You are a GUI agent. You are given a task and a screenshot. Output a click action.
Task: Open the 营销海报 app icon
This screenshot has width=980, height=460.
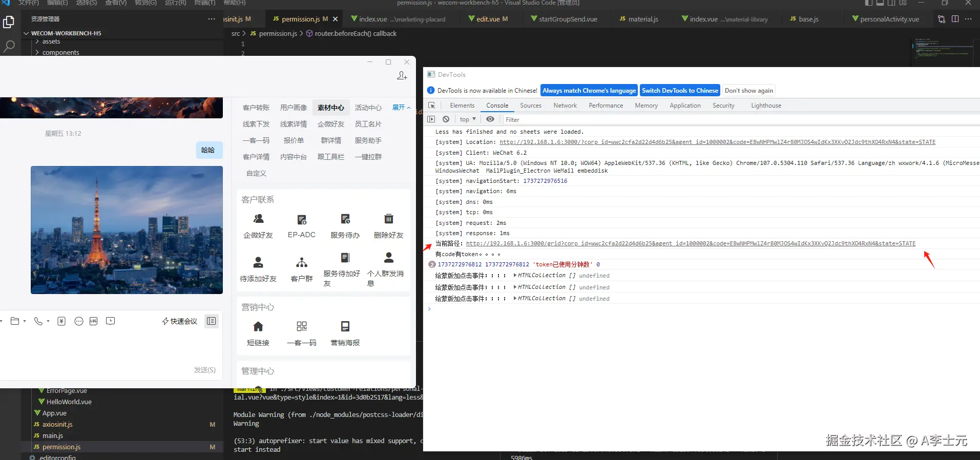point(345,326)
